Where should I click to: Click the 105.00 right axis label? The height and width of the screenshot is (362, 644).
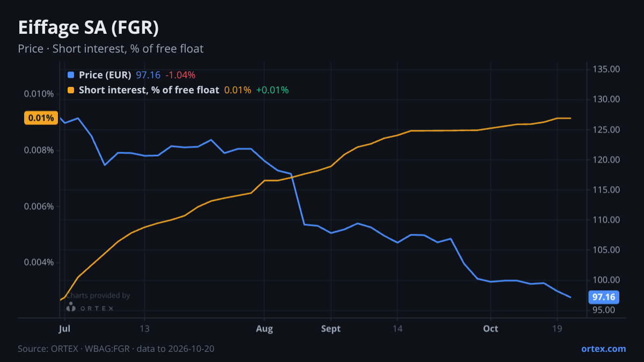[606, 250]
